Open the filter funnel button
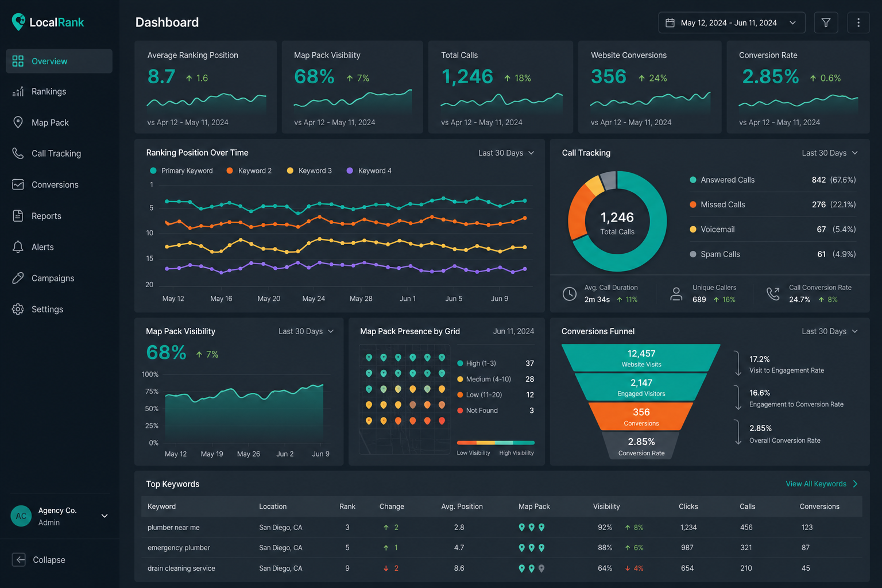Viewport: 882px width, 588px height. 826,22
